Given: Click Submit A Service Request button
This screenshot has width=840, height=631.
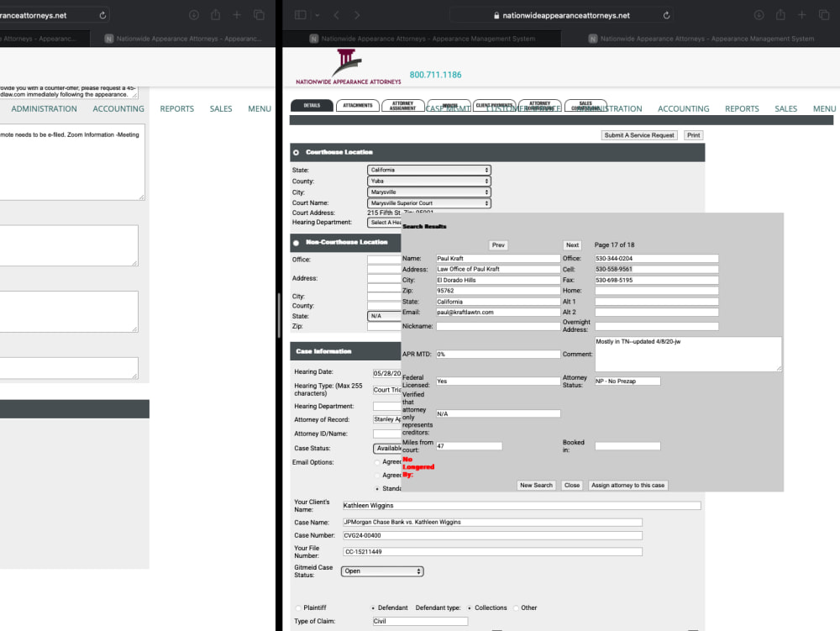Looking at the screenshot, I should 639,135.
